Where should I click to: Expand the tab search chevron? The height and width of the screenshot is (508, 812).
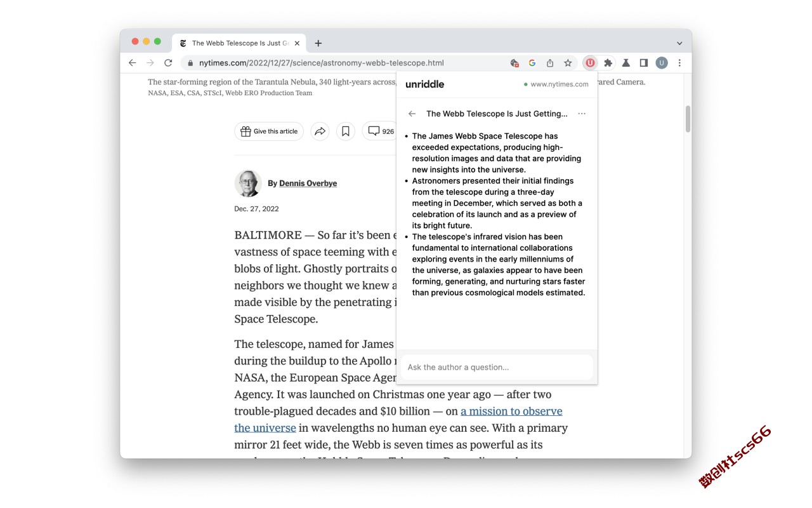coord(679,43)
